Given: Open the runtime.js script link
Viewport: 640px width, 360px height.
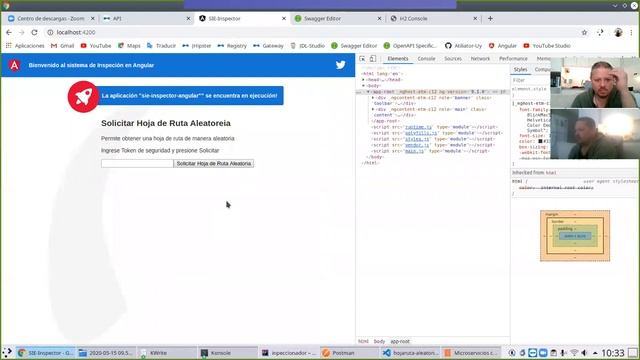Looking at the screenshot, I should tap(418, 127).
